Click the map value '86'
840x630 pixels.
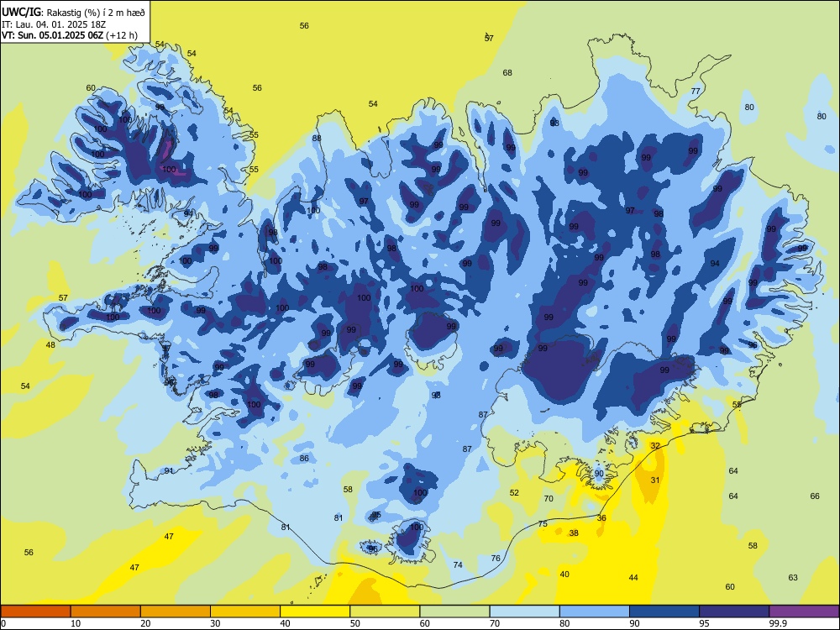[304, 459]
